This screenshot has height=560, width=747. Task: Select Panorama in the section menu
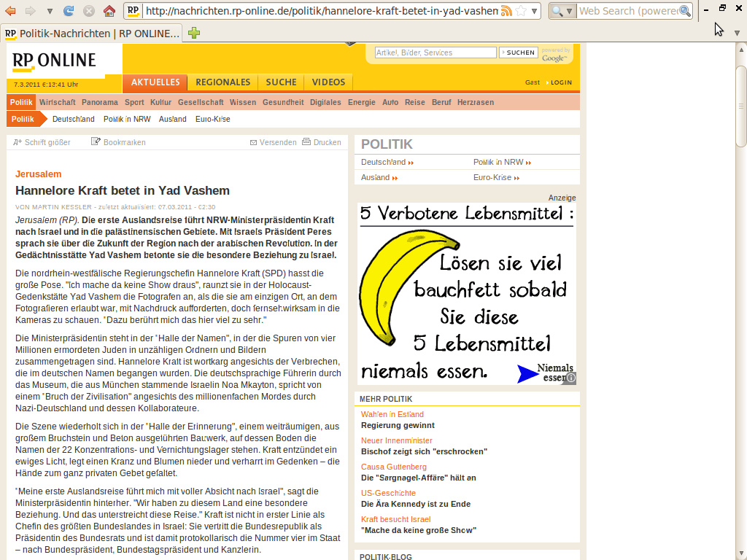99,102
